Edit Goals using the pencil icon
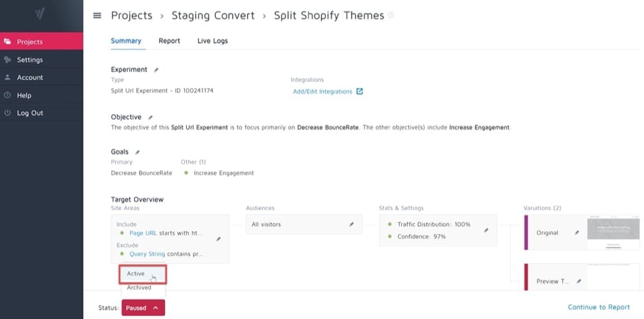 tap(138, 152)
